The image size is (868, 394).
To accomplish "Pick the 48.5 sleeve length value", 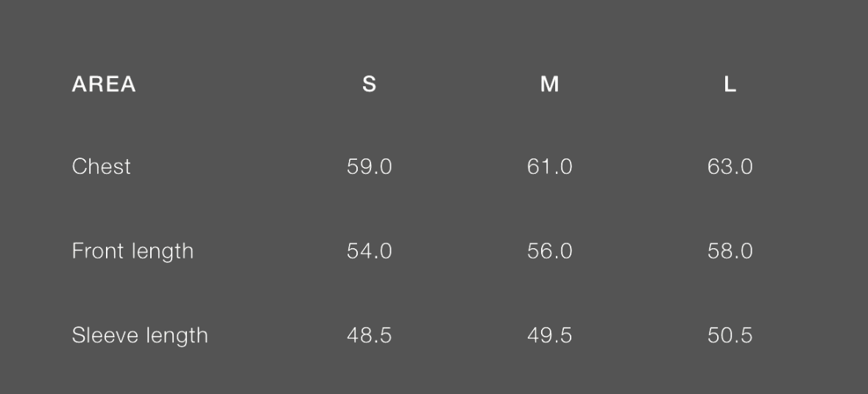I will [x=369, y=336].
